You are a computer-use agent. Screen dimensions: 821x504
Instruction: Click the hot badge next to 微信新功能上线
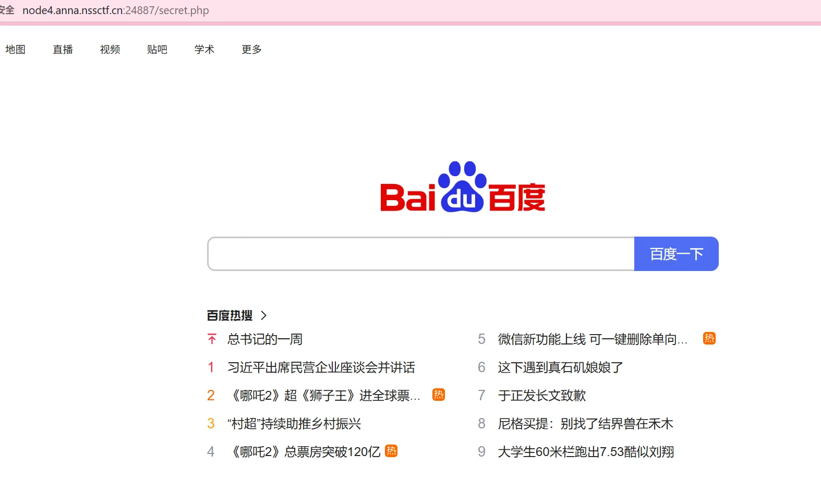pyautogui.click(x=709, y=338)
